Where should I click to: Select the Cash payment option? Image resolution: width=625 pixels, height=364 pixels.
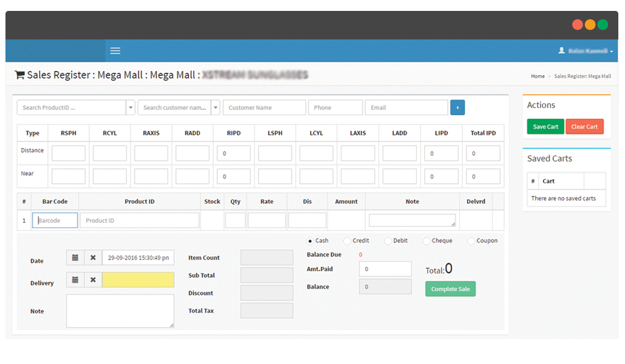(x=311, y=241)
